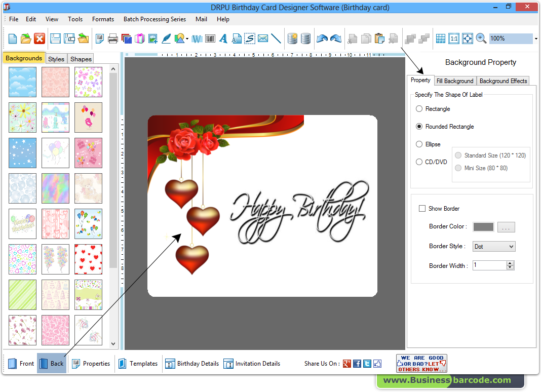
Task: Click the Undo arrow icon
Action: coord(322,38)
